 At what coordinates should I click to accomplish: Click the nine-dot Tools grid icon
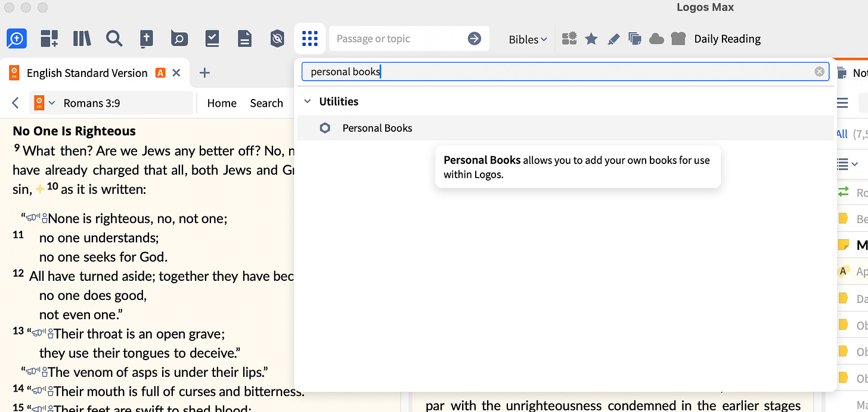309,38
